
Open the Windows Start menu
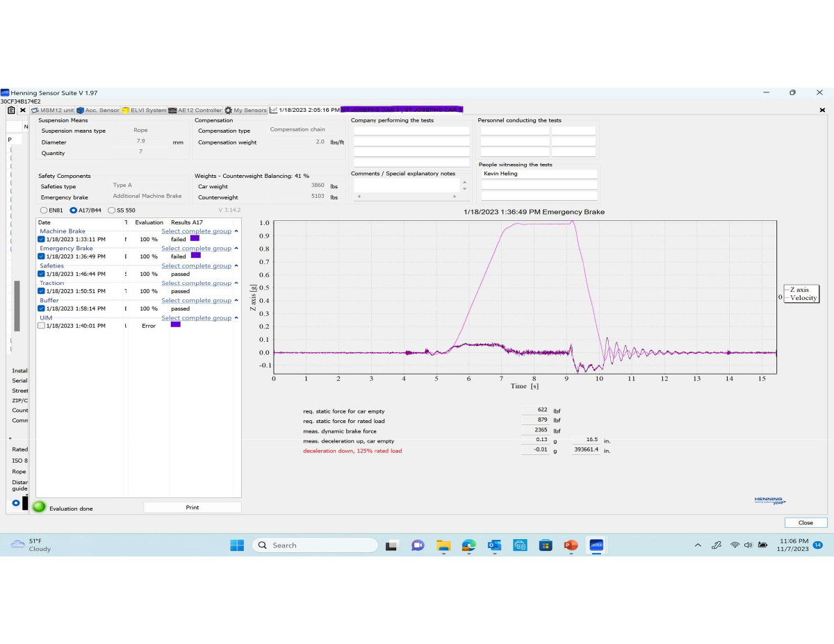tap(237, 545)
